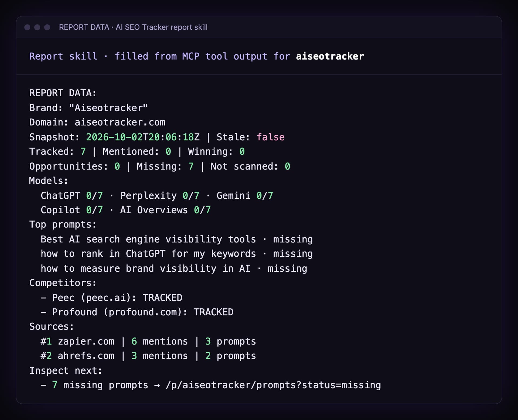This screenshot has width=518, height=420.
Task: Click the 'Top prompts:' label
Action: tap(63, 225)
